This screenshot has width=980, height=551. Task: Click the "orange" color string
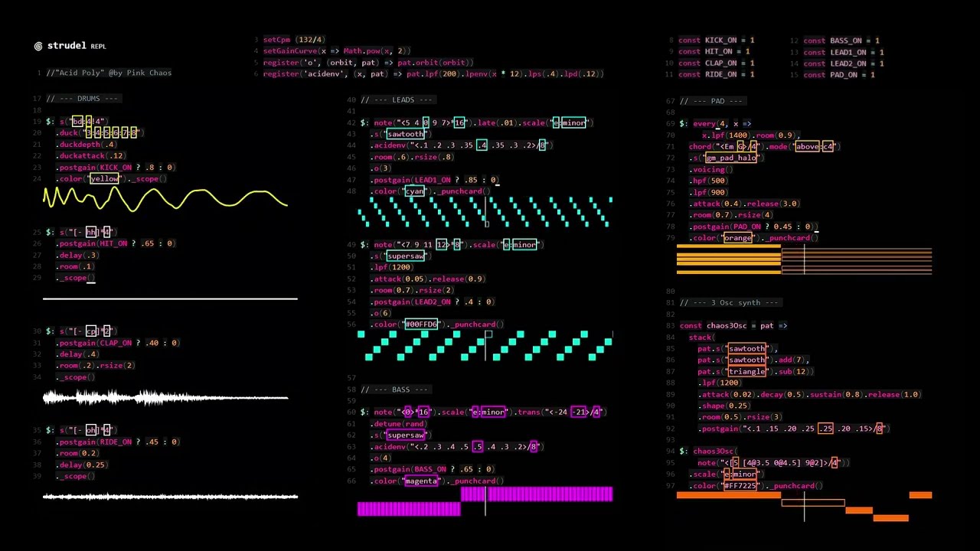tap(738, 238)
